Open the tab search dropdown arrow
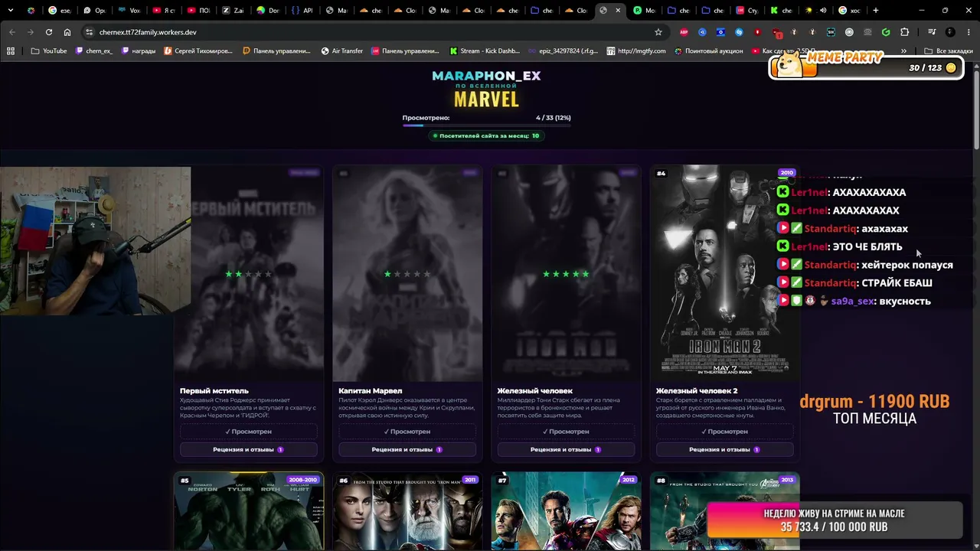This screenshot has height=551, width=980. pos(11,11)
